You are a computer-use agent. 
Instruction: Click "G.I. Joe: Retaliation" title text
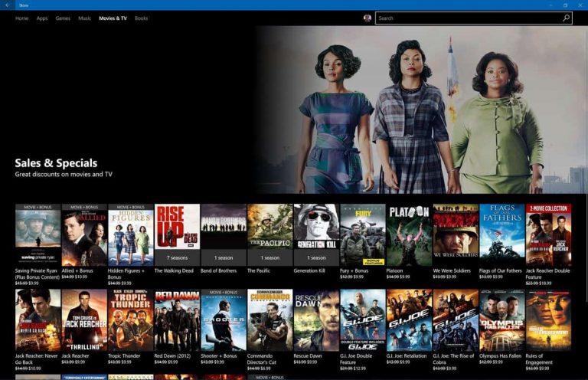coord(407,355)
